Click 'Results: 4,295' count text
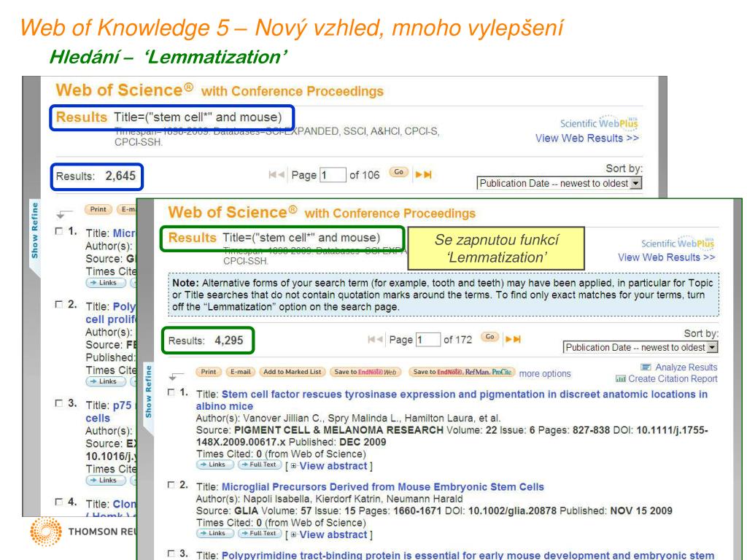747x560 pixels. coord(205,341)
